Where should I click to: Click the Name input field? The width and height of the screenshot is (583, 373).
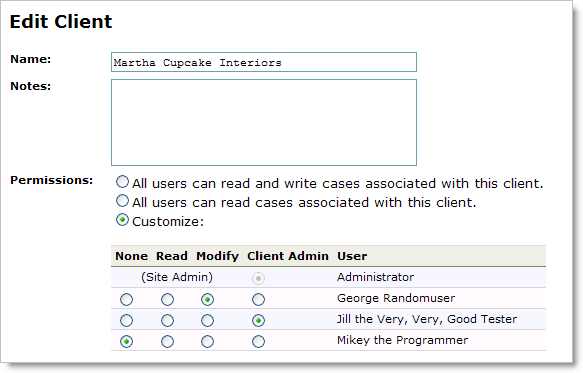264,62
